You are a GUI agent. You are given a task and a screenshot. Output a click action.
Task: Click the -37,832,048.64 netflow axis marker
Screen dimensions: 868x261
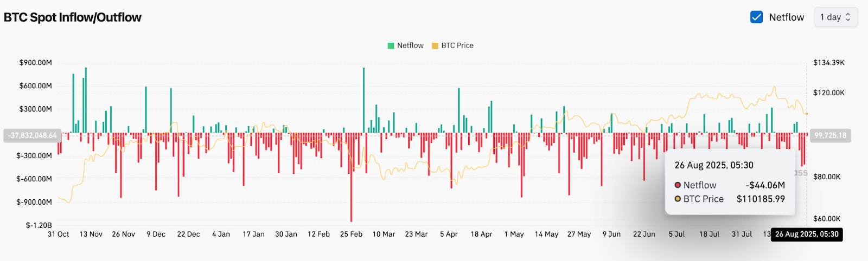32,135
